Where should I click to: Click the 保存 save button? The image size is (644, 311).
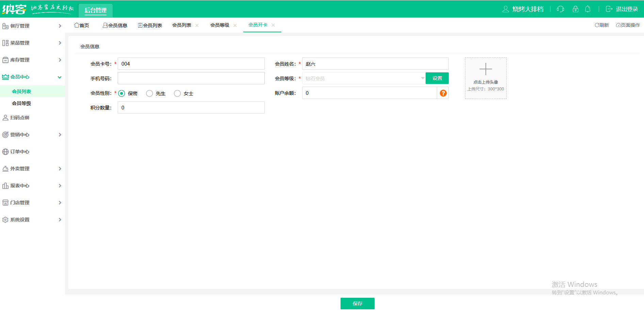tap(357, 304)
